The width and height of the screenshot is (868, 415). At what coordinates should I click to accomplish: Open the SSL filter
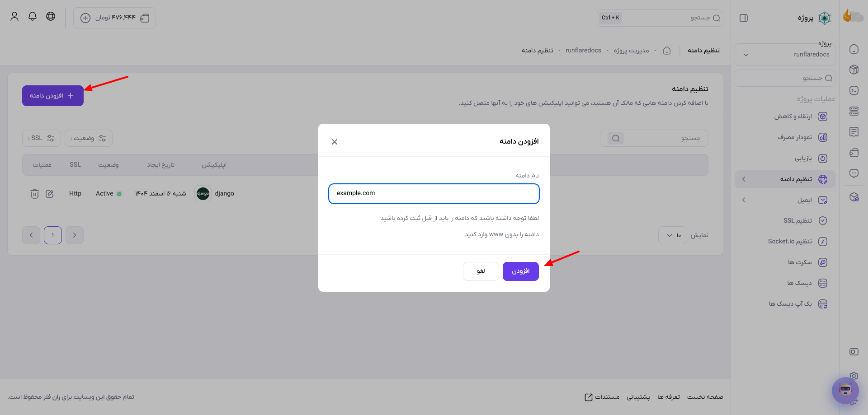coord(42,138)
